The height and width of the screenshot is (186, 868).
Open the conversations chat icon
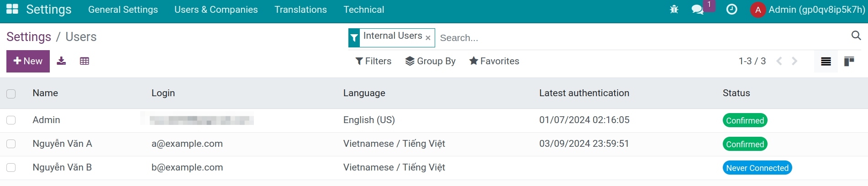point(697,10)
